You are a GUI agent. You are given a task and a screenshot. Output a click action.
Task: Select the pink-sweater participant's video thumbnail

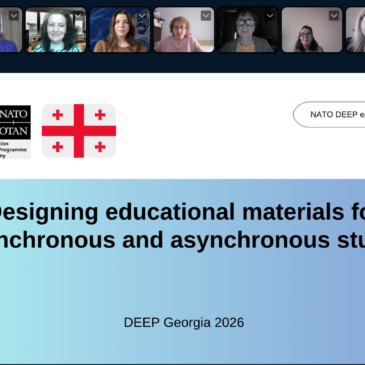184,30
